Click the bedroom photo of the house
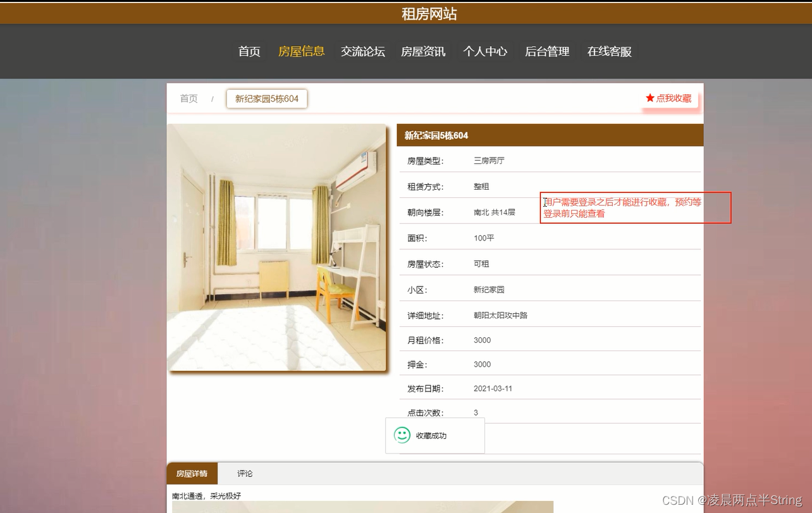The width and height of the screenshot is (812, 513). point(277,247)
